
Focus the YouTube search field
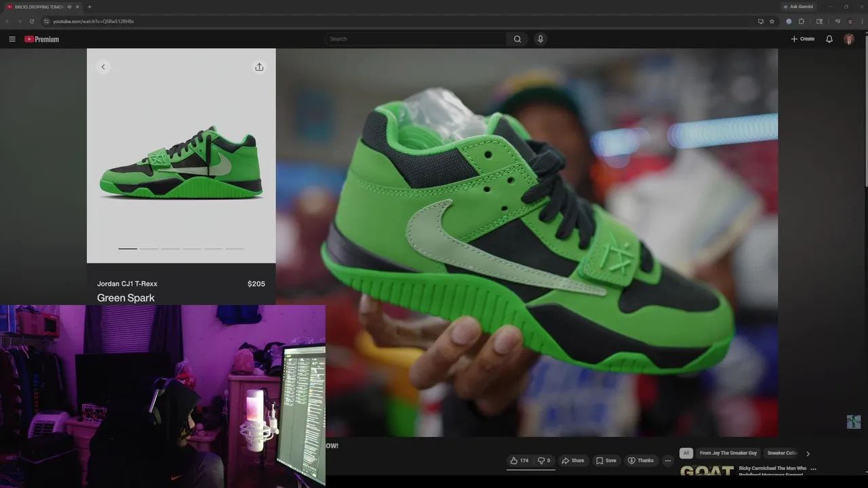click(x=416, y=39)
